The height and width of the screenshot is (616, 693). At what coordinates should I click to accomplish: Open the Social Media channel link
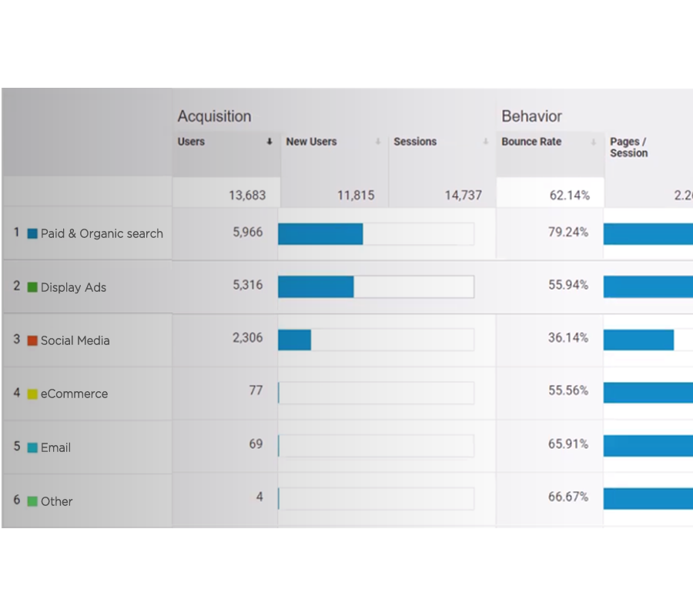75,340
